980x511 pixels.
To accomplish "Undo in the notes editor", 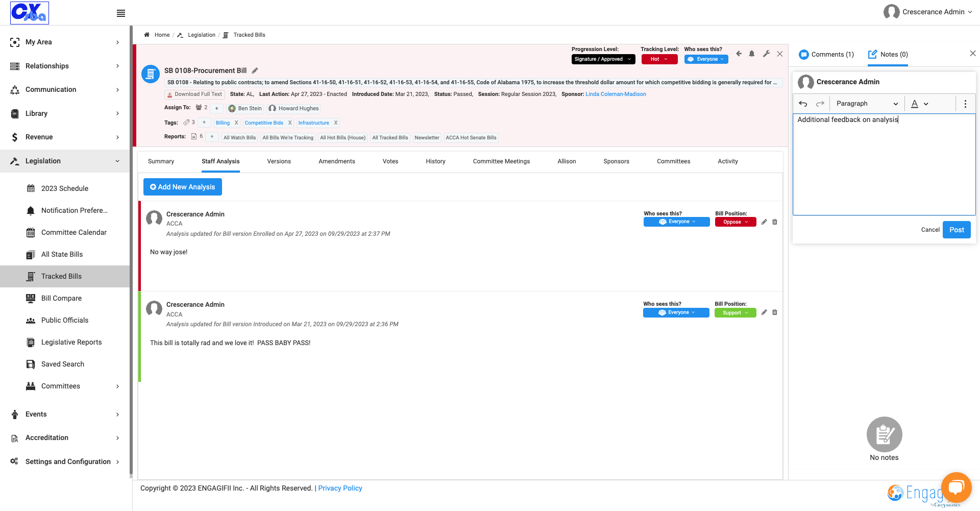I will pyautogui.click(x=803, y=104).
